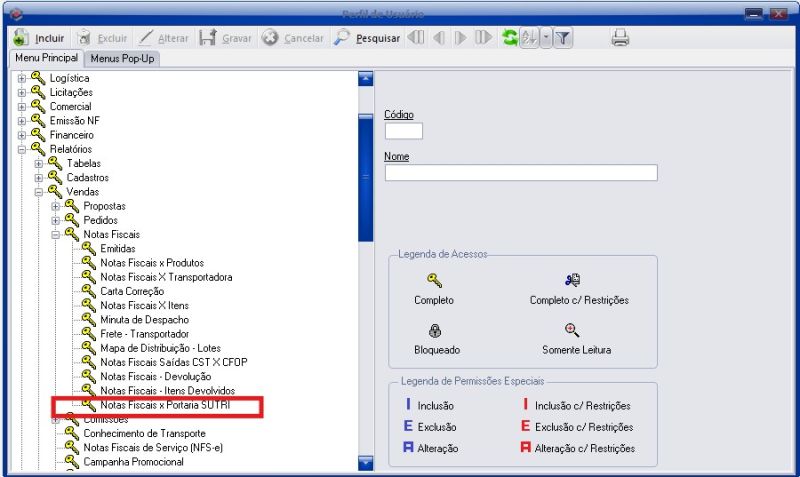Click the A-Z sort order icon
This screenshot has height=477, width=800.
[x=529, y=38]
